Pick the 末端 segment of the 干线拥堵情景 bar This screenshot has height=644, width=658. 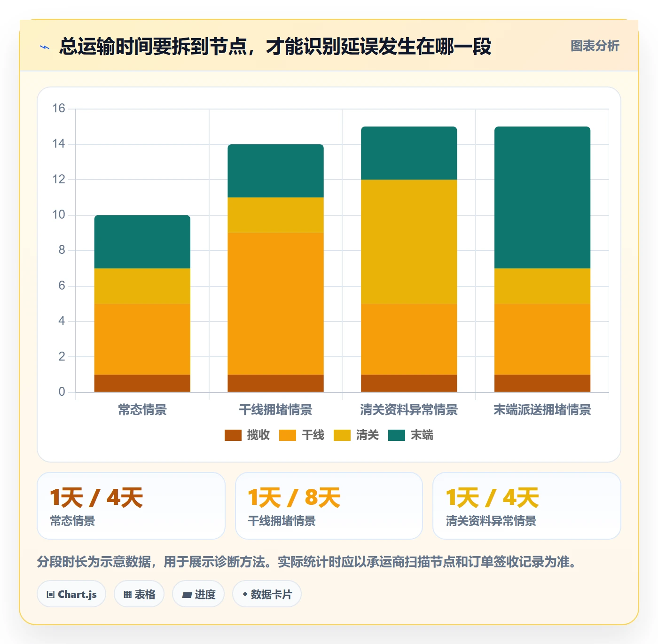pos(276,171)
